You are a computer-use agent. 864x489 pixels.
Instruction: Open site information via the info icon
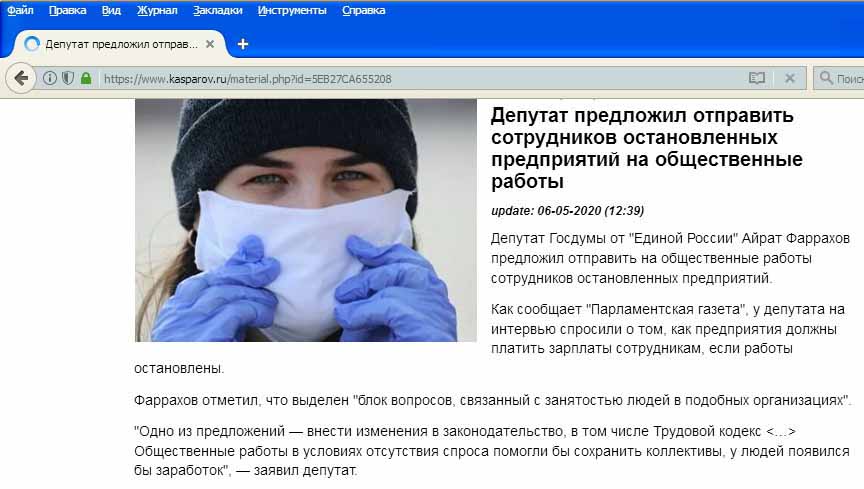pyautogui.click(x=50, y=78)
